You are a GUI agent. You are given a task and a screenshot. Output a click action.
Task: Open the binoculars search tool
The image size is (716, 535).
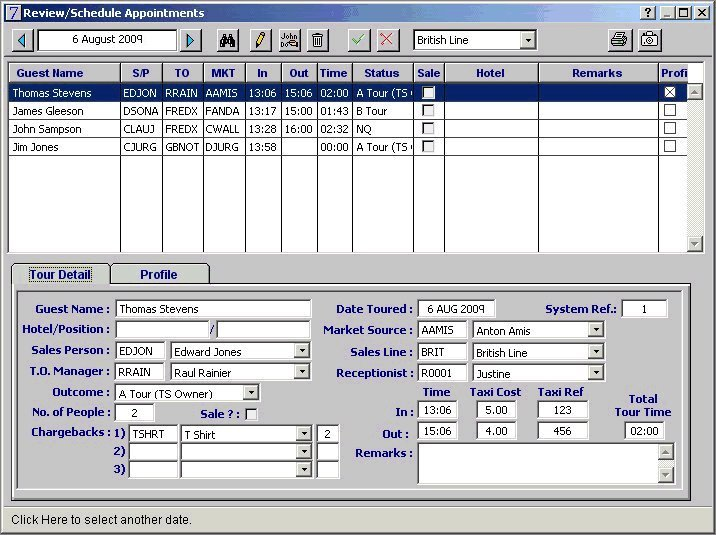tap(227, 40)
